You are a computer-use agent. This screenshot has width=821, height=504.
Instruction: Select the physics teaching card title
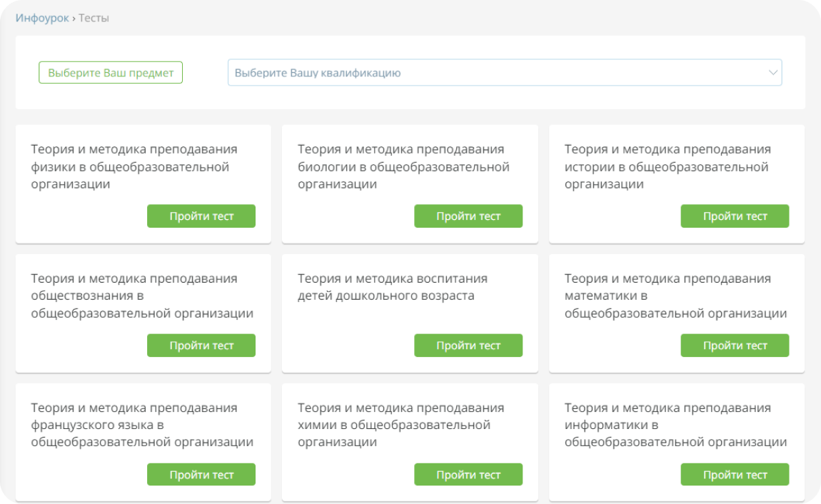(x=134, y=167)
